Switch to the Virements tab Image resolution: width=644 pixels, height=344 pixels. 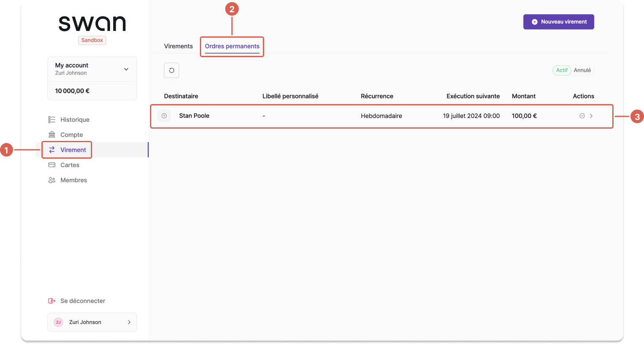tap(178, 46)
